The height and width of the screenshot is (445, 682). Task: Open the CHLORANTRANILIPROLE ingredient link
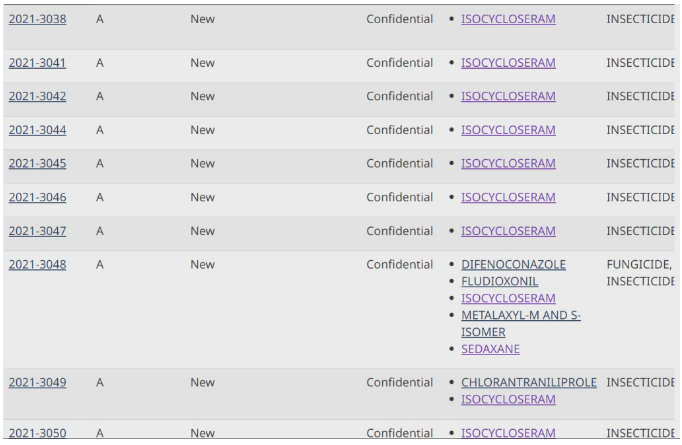coord(528,382)
